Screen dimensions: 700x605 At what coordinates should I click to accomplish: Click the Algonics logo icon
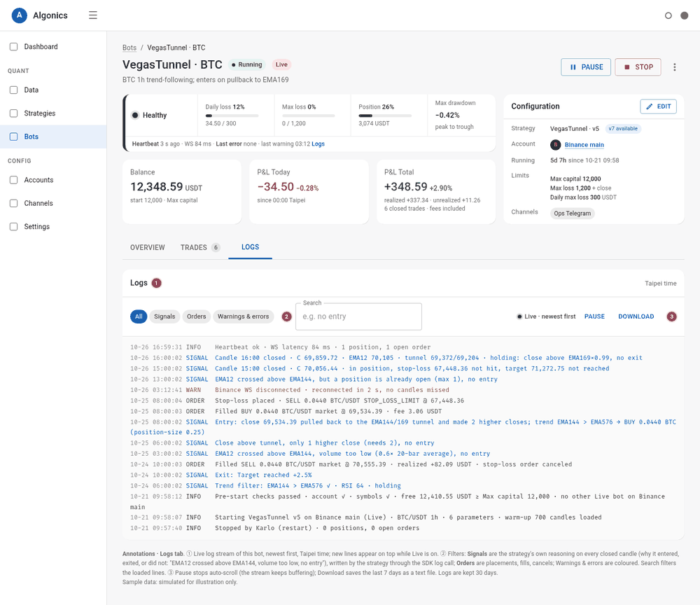click(x=19, y=15)
